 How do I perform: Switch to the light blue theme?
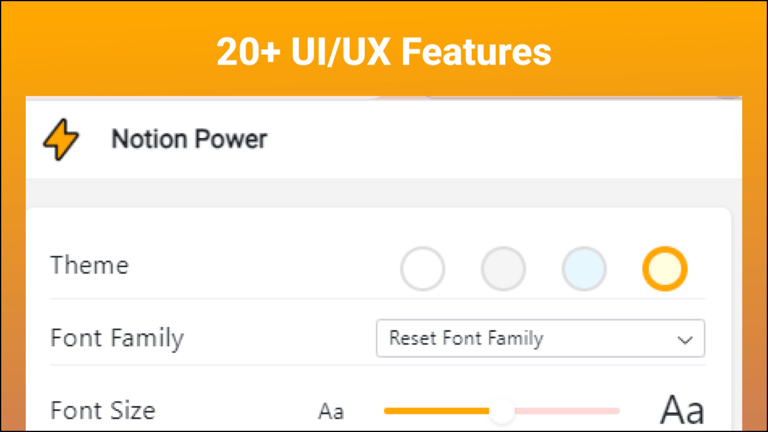(584, 269)
